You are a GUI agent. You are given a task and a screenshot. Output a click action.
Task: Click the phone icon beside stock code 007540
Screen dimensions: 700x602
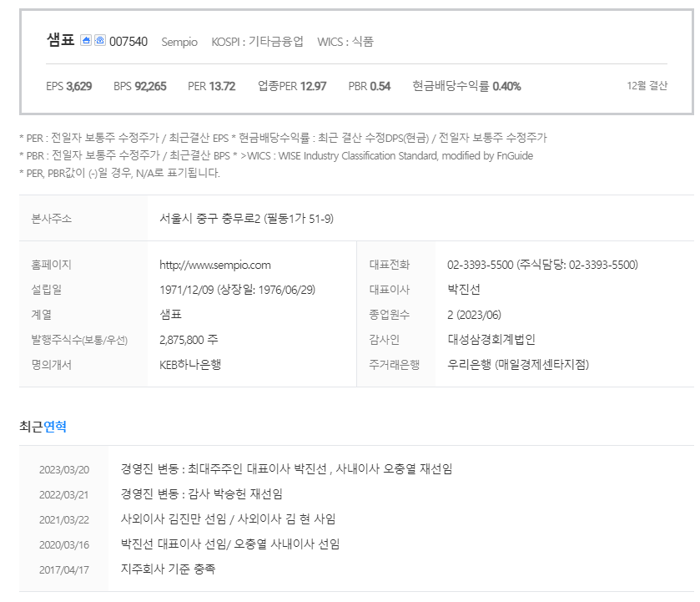point(100,40)
